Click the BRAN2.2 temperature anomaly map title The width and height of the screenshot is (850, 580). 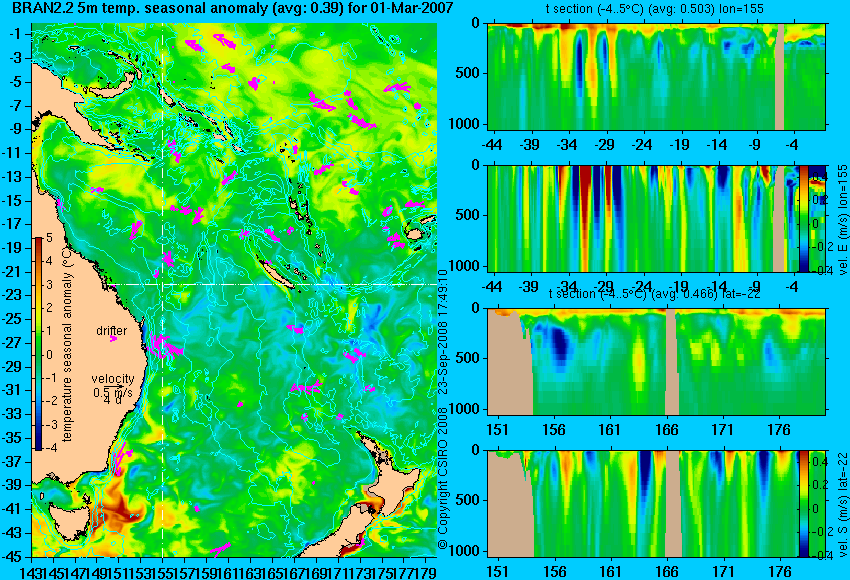(233, 8)
